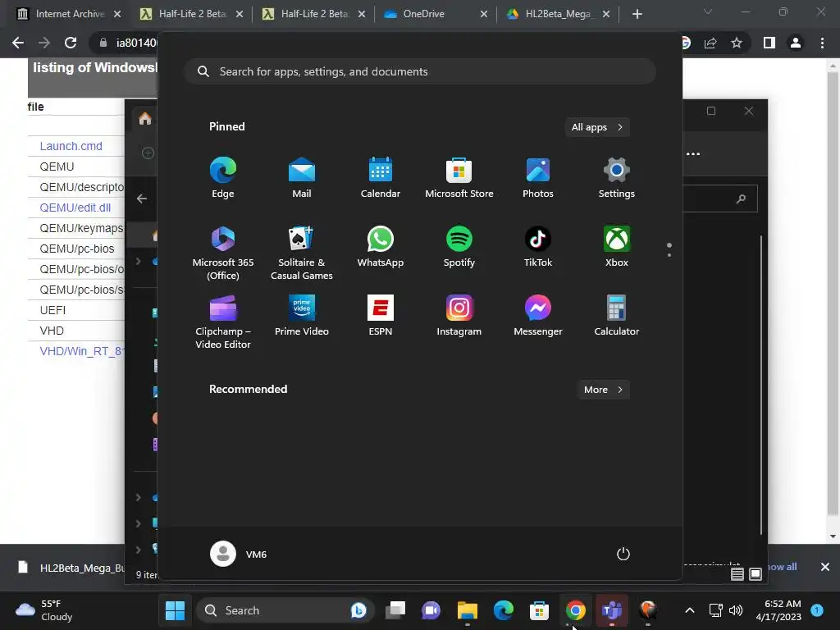Bookmark this page with the star
The width and height of the screenshot is (840, 630).
click(x=737, y=43)
